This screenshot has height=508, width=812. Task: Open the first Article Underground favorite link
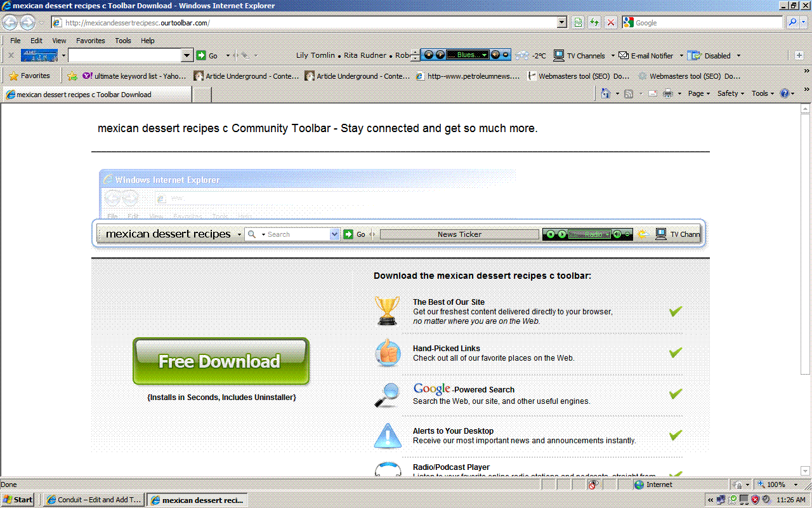(246, 76)
